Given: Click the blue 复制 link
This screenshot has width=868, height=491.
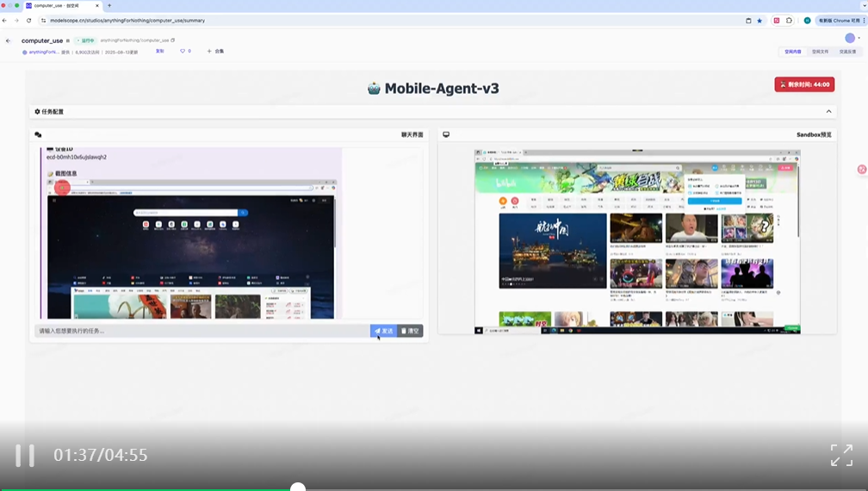Looking at the screenshot, I should coord(160,51).
